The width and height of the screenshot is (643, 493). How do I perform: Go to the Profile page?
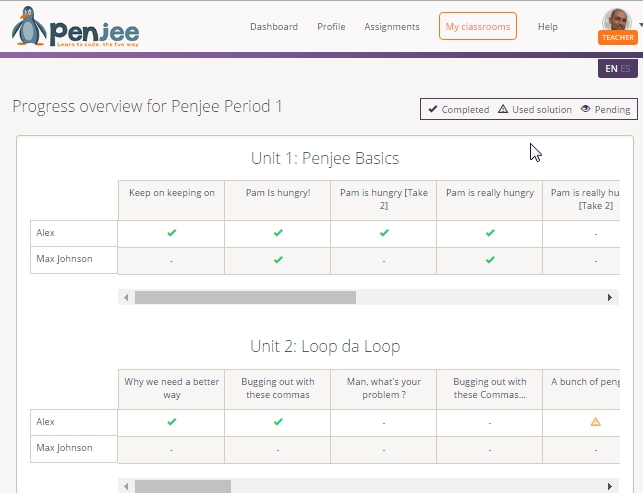331,27
